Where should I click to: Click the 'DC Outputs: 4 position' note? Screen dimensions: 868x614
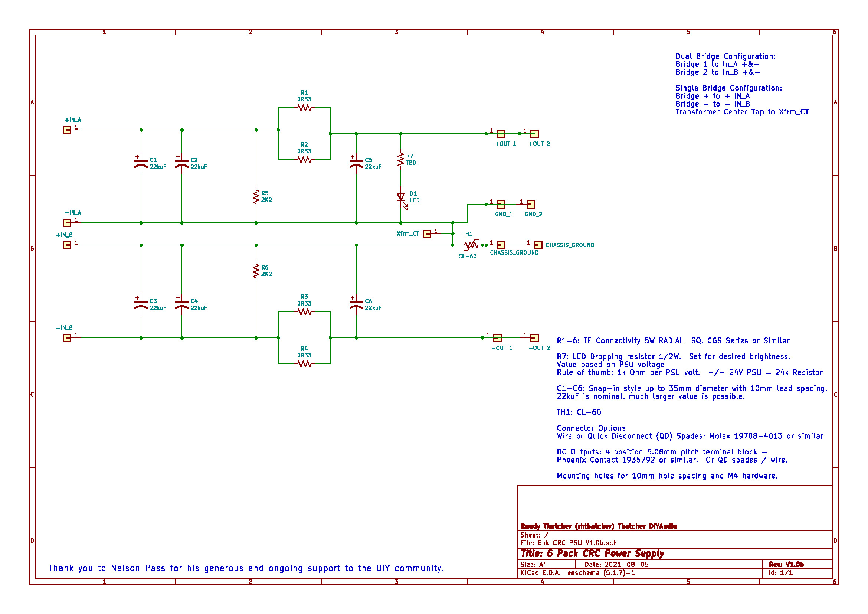pyautogui.click(x=662, y=452)
